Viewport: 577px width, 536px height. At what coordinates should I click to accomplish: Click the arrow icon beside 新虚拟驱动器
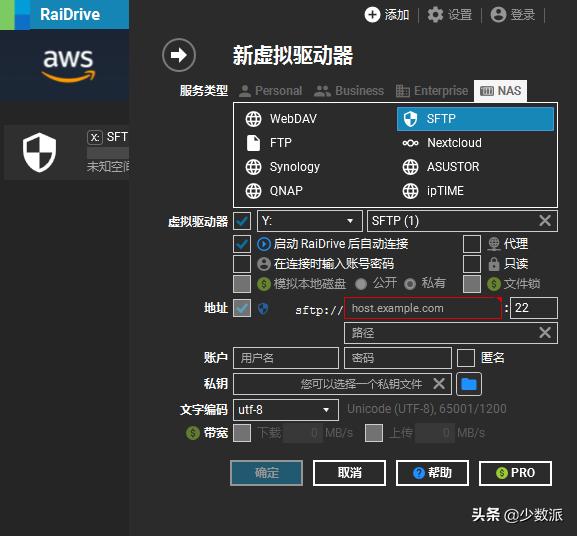[179, 55]
